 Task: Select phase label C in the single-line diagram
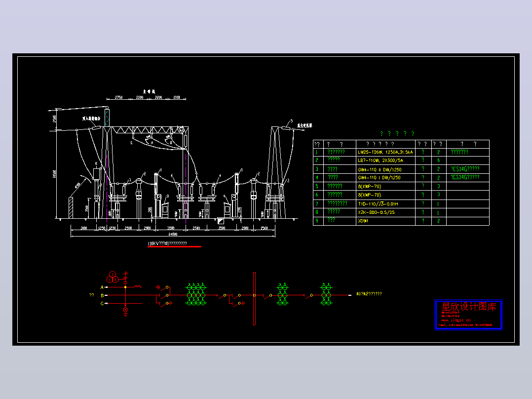102,304
